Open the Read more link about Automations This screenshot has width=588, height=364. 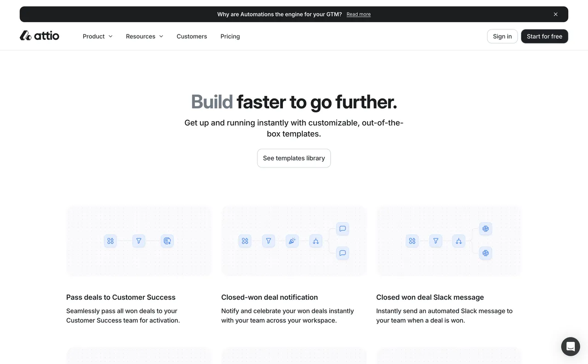coord(358,14)
